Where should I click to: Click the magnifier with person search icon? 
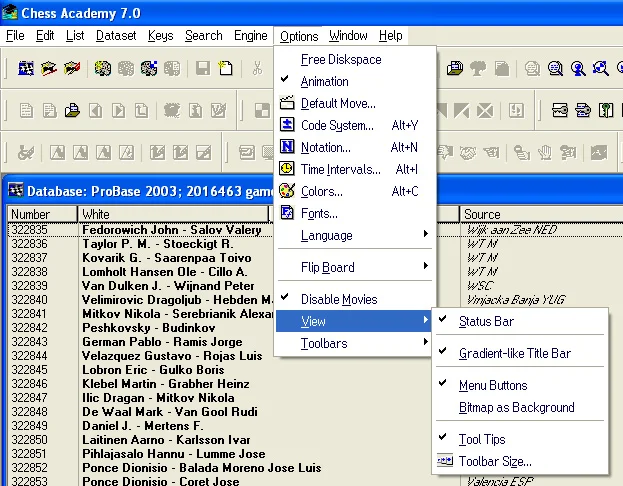tap(578, 68)
